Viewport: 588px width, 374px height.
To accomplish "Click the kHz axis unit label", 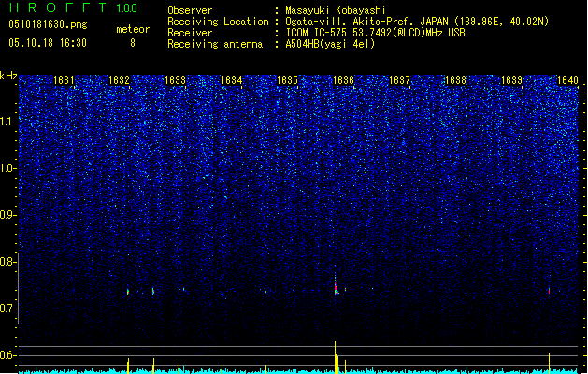I will [8, 76].
